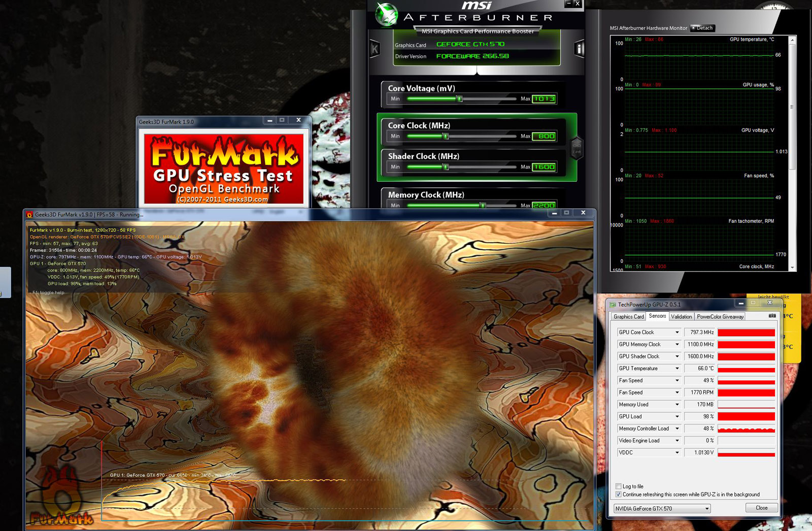
Task: Click the "170 MB" memory used value
Action: (x=705, y=405)
